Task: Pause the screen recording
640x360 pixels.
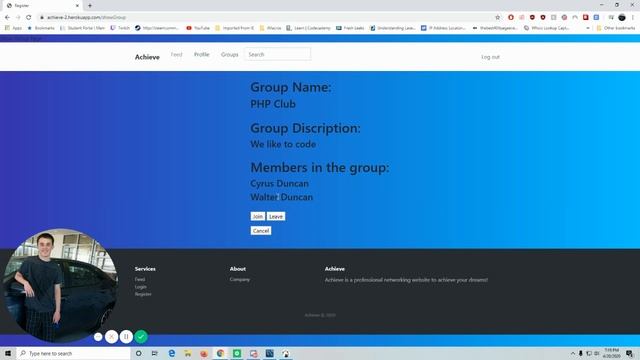Action: 126,337
